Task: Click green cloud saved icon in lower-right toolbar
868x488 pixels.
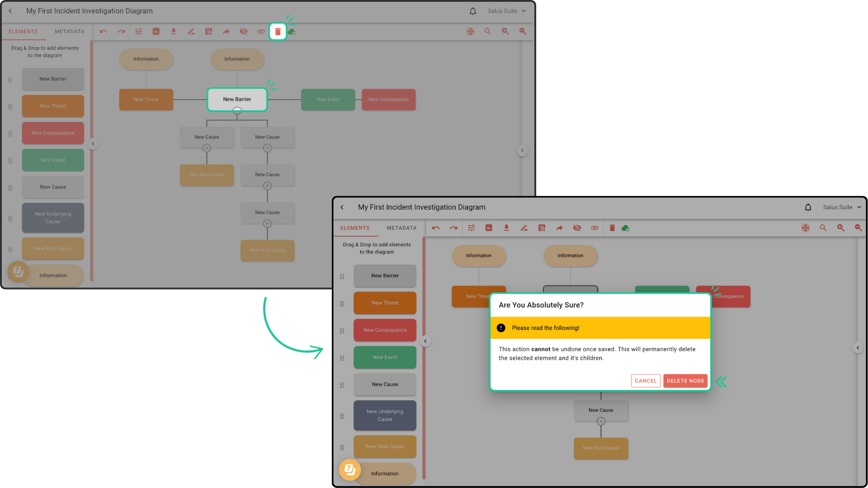Action: (625, 228)
